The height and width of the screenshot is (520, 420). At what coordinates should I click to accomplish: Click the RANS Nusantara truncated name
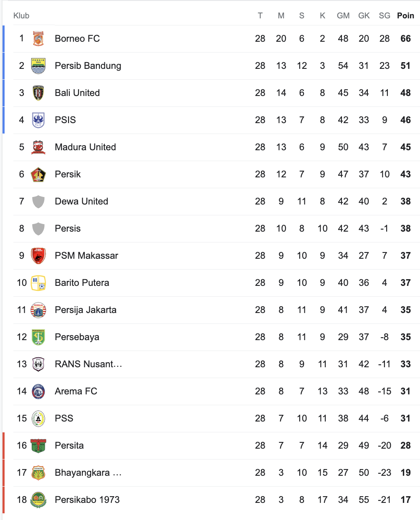click(89, 364)
